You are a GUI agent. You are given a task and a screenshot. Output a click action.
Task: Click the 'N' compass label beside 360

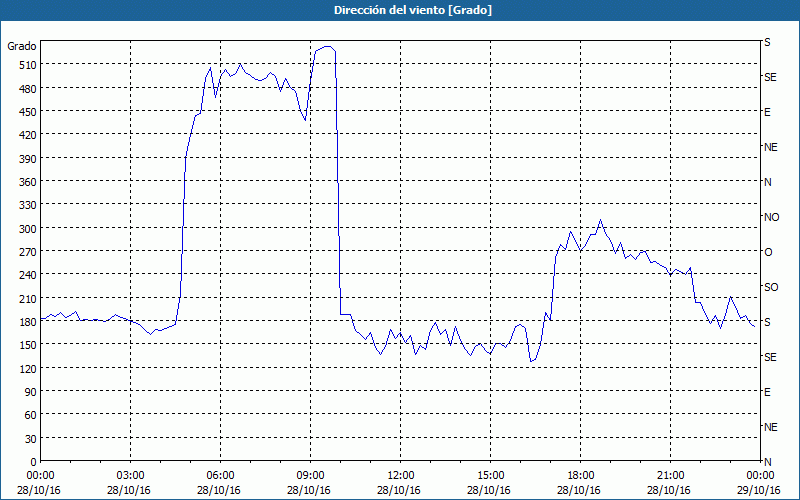point(767,182)
